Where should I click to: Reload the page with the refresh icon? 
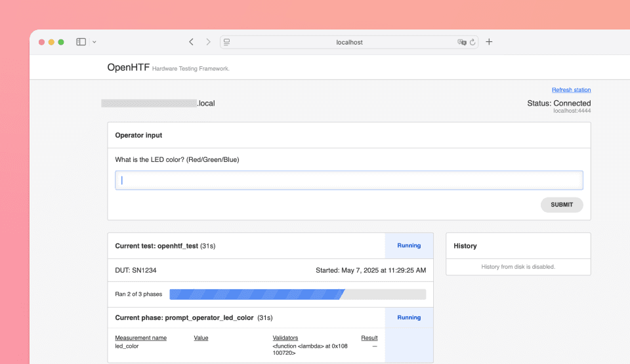pyautogui.click(x=472, y=42)
